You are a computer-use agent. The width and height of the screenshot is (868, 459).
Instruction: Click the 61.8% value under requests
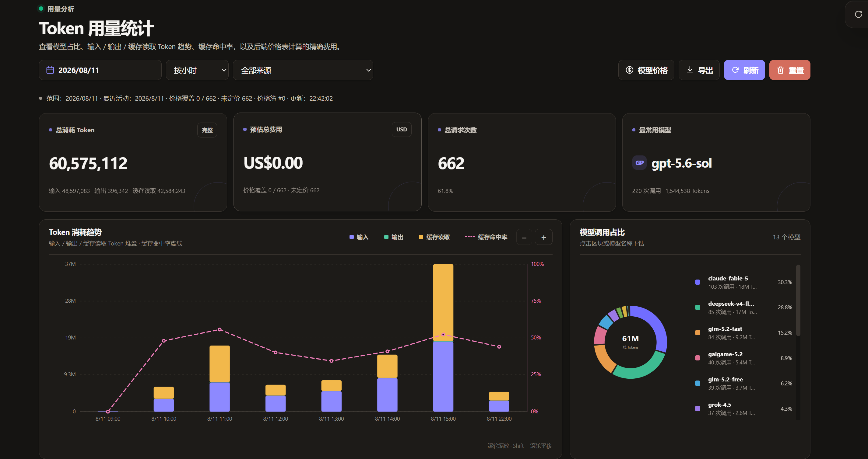coord(445,191)
